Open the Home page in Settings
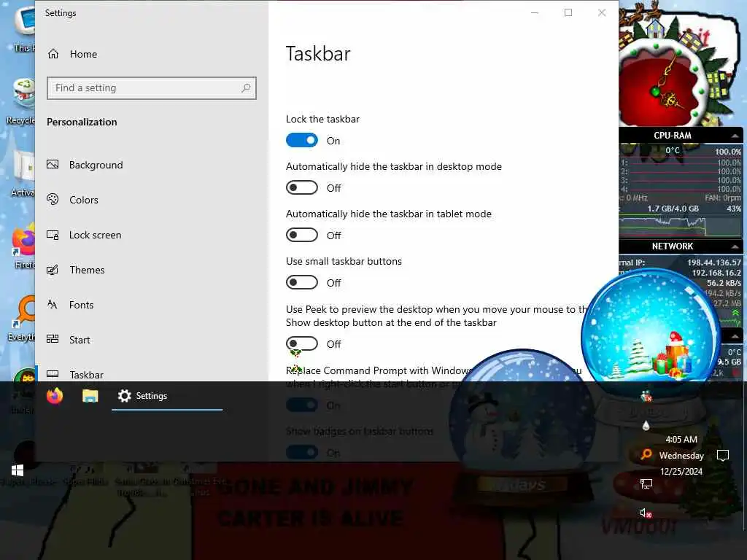This screenshot has height=560, width=747. (x=72, y=54)
